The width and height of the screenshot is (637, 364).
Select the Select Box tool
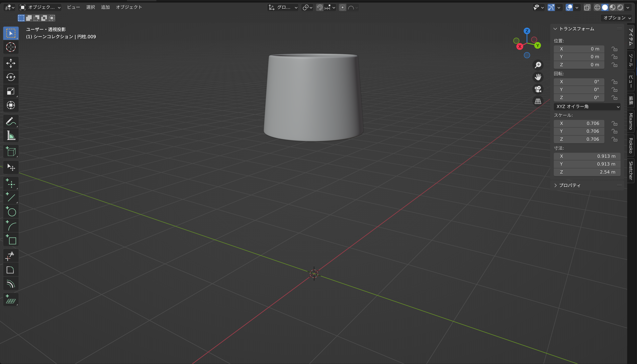tap(11, 33)
